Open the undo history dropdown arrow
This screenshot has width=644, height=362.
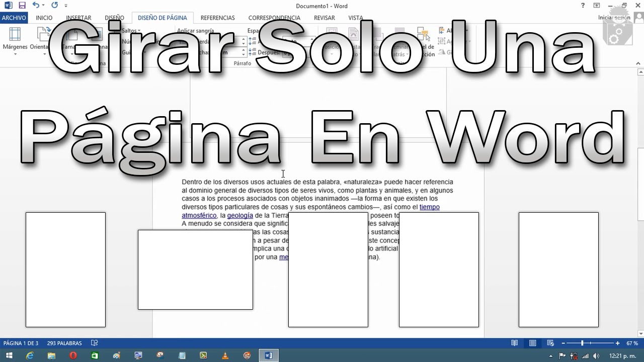coord(43,6)
